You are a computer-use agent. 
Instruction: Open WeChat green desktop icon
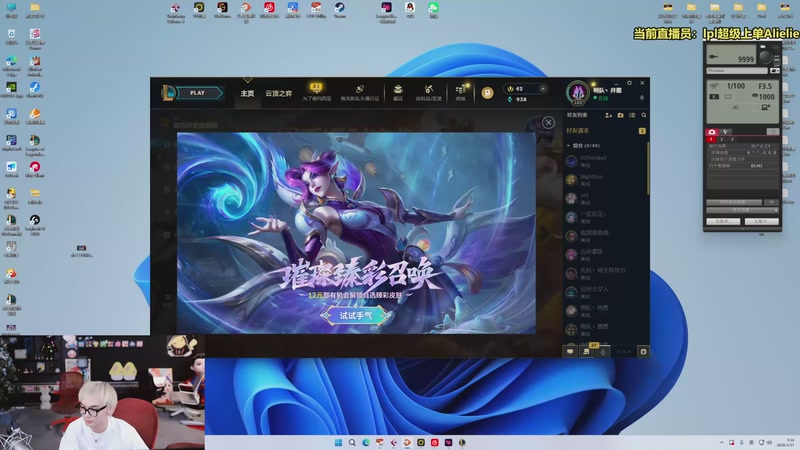[433, 10]
